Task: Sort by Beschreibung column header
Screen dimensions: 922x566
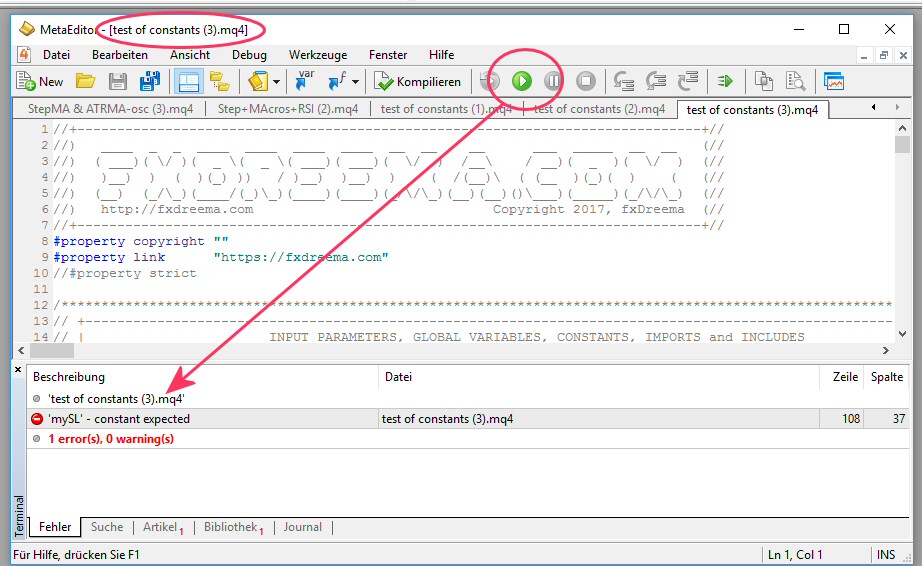Action: pyautogui.click(x=203, y=377)
